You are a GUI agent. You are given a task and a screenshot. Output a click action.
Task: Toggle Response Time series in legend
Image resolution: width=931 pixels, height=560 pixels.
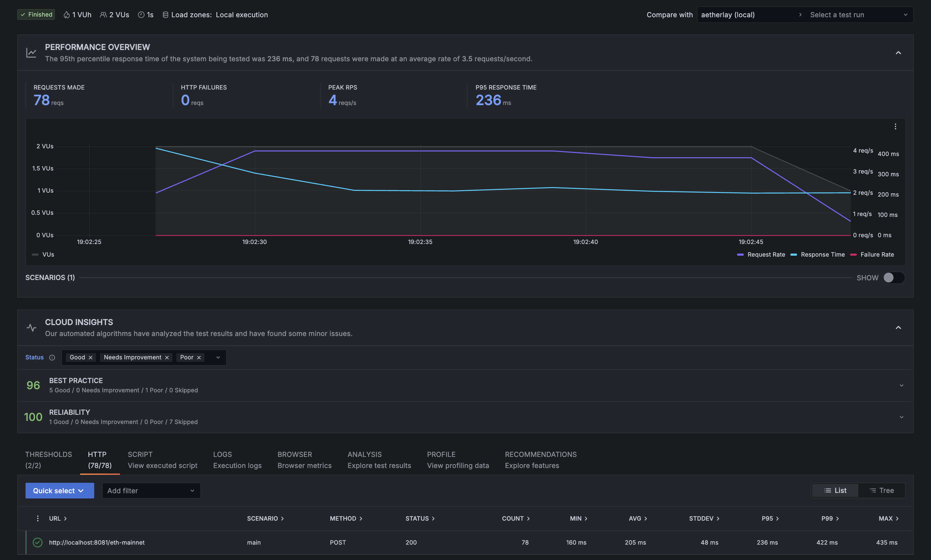pos(822,254)
